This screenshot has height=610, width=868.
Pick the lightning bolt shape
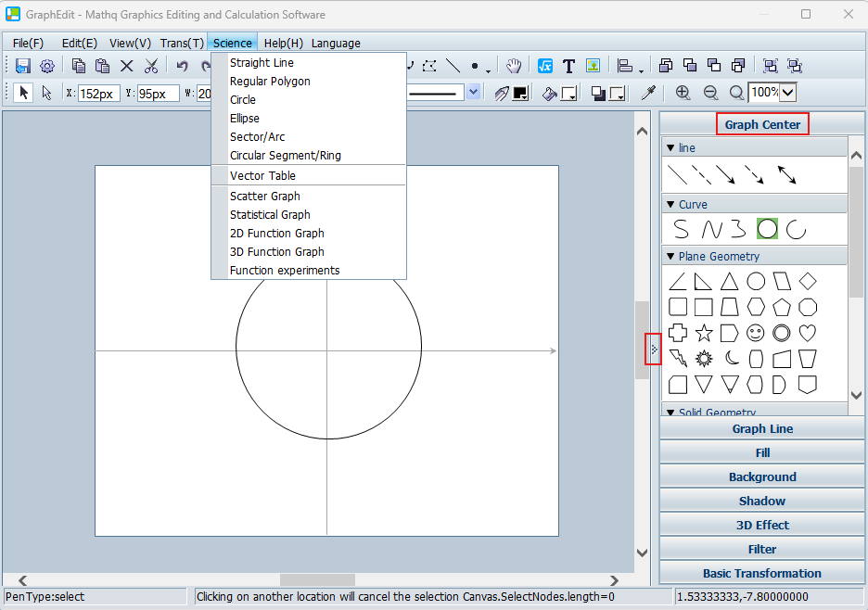pos(678,358)
